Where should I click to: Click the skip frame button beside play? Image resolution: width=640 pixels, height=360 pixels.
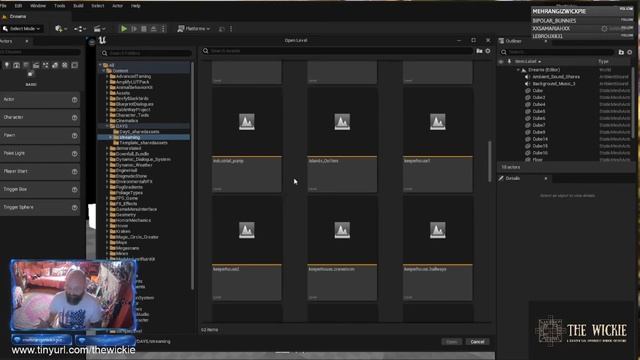click(x=134, y=29)
